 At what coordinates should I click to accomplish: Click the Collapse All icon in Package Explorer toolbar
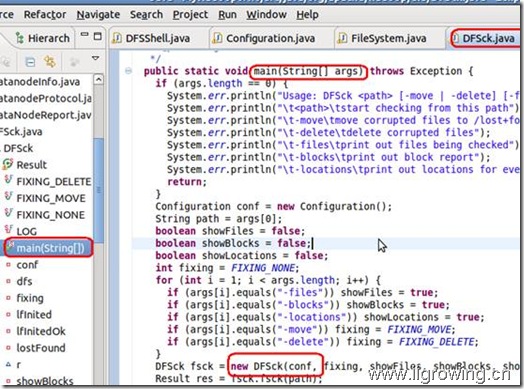pyautogui.click(x=30, y=62)
